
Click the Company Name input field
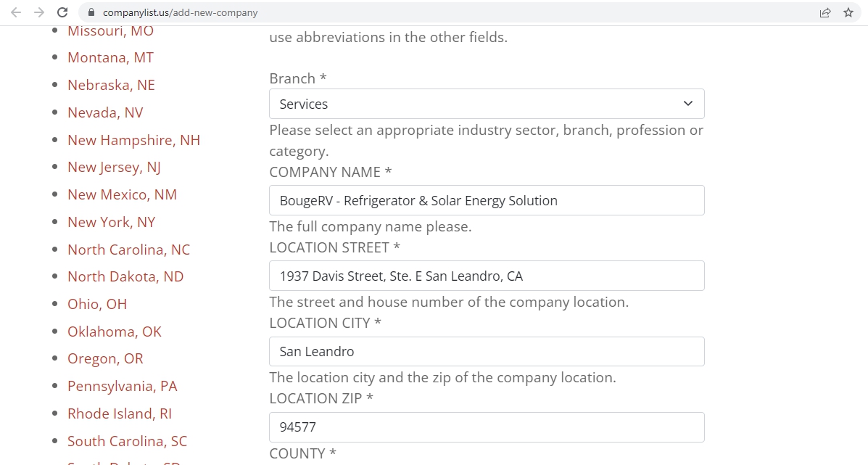[486, 200]
